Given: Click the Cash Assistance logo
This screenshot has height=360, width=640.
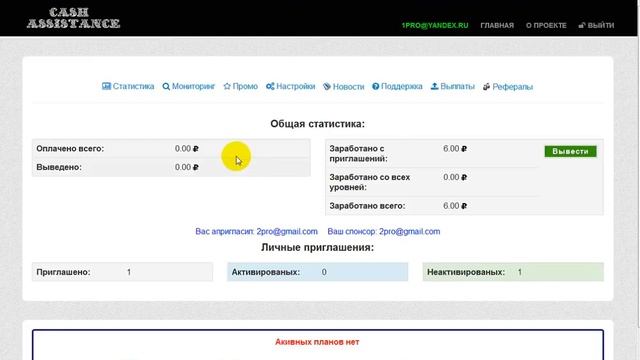Looking at the screenshot, I should tap(73, 18).
